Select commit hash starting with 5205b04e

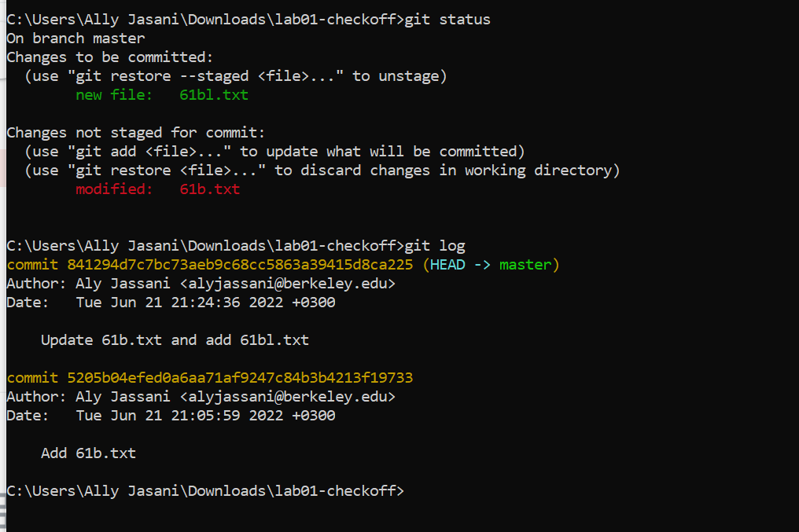coord(240,378)
